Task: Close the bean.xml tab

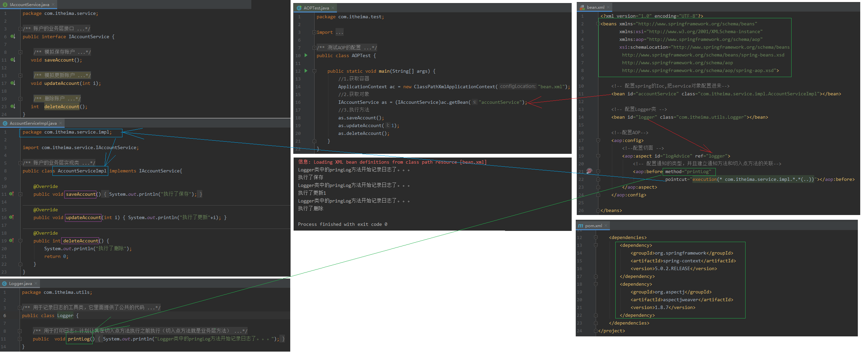Action: tap(608, 7)
